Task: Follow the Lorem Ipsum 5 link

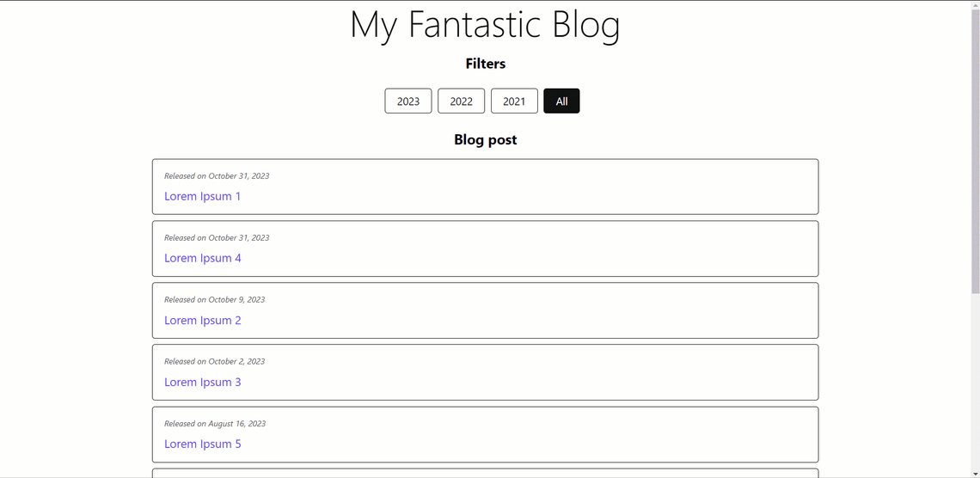Action: point(203,444)
